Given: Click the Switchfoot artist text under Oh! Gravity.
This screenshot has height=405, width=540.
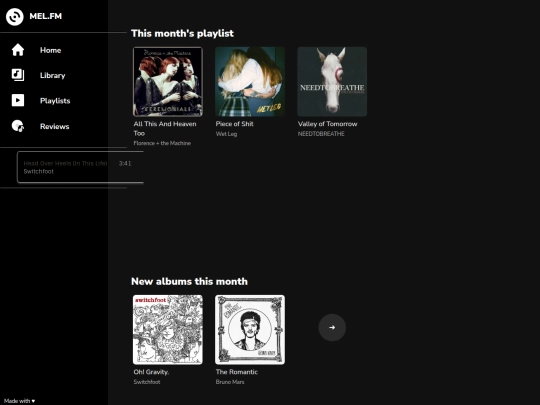Looking at the screenshot, I should coord(147,382).
